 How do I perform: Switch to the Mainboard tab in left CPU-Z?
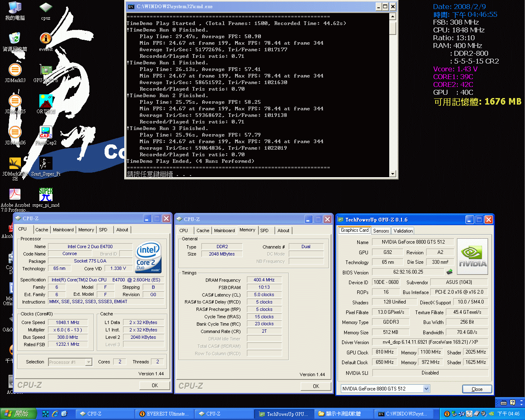(x=63, y=230)
